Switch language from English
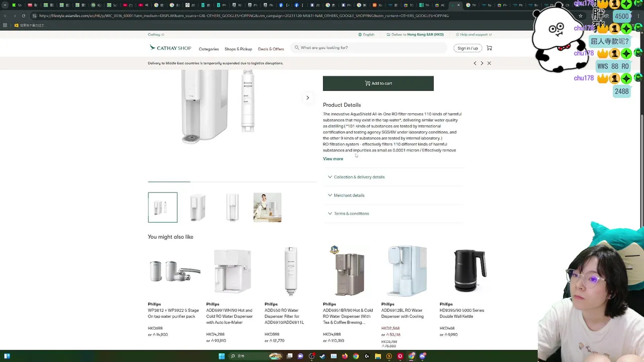Screen dimensions: 644x362 [x=366, y=35]
